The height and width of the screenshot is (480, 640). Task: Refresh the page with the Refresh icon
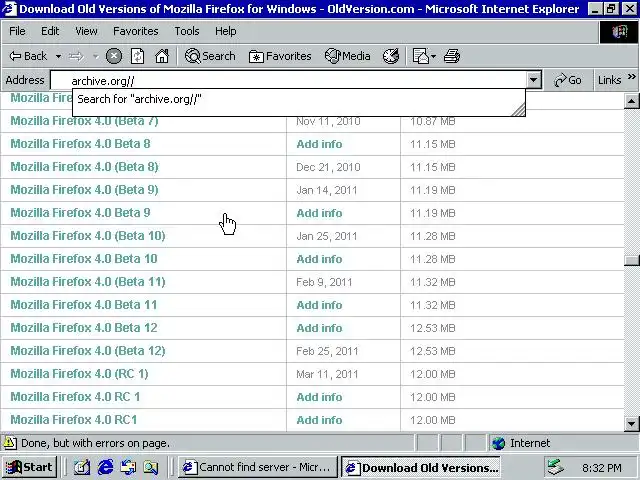[x=138, y=56]
